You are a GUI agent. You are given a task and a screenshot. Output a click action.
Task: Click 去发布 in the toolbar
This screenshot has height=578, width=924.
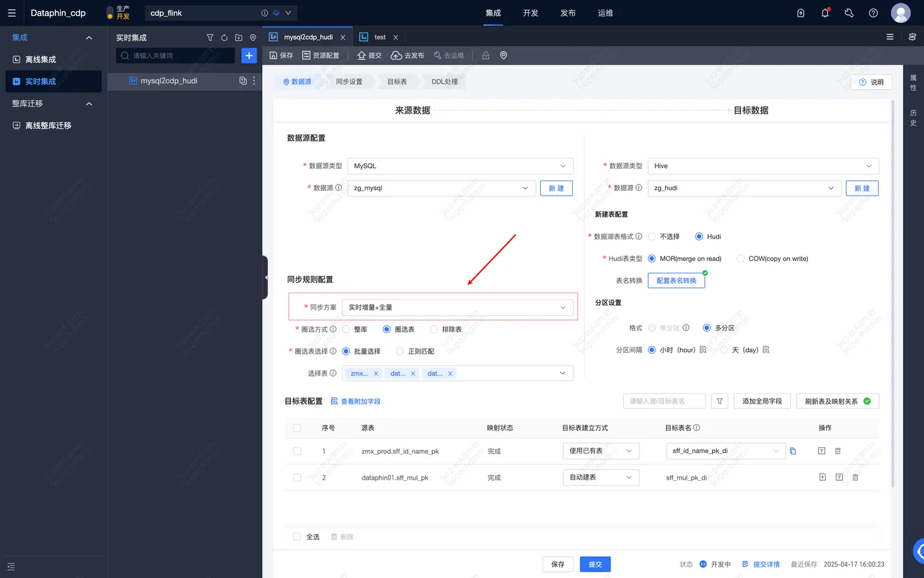click(x=407, y=55)
